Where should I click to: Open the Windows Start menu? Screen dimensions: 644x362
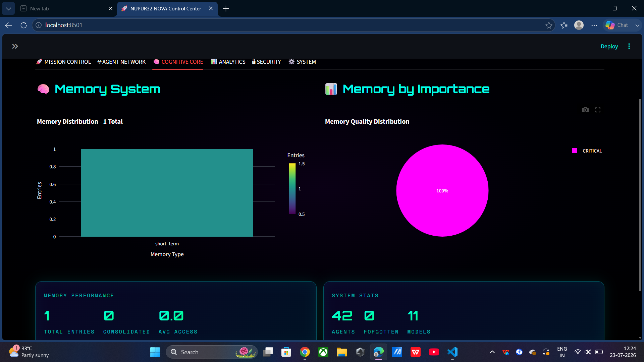155,352
